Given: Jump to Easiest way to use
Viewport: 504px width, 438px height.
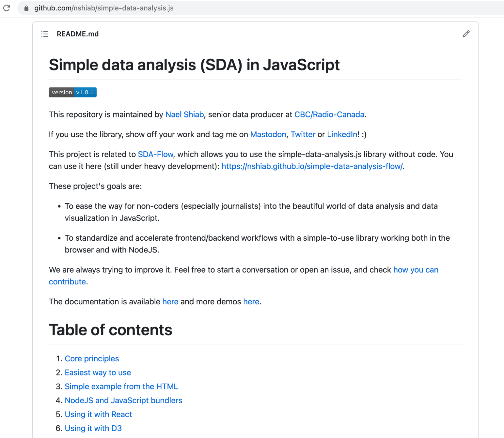Looking at the screenshot, I should pos(98,372).
